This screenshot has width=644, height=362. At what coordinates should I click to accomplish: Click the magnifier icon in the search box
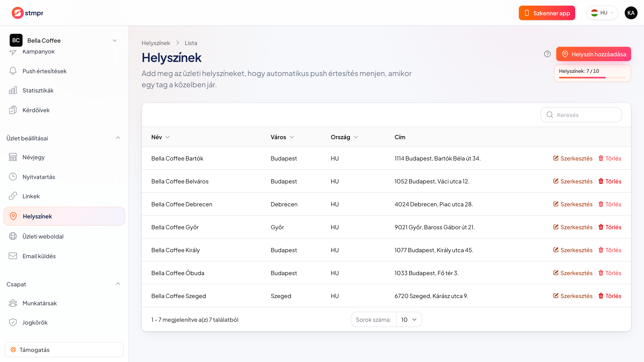coord(550,115)
